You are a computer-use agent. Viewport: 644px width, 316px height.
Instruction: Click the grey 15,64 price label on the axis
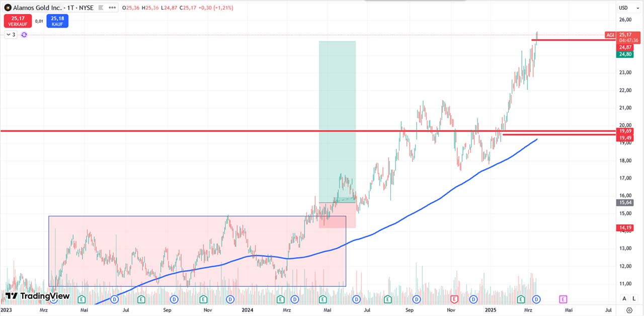[x=625, y=202]
